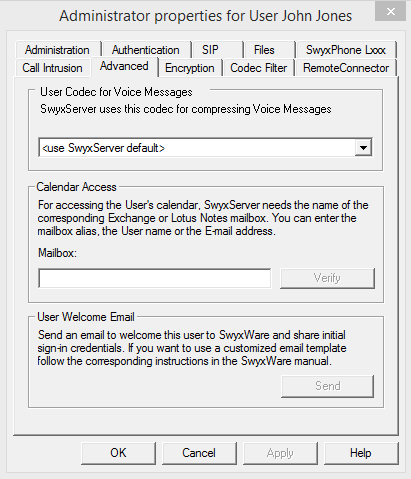Confirm changes with the OK button
Viewport: 411px width, 479px height.
pos(118,453)
